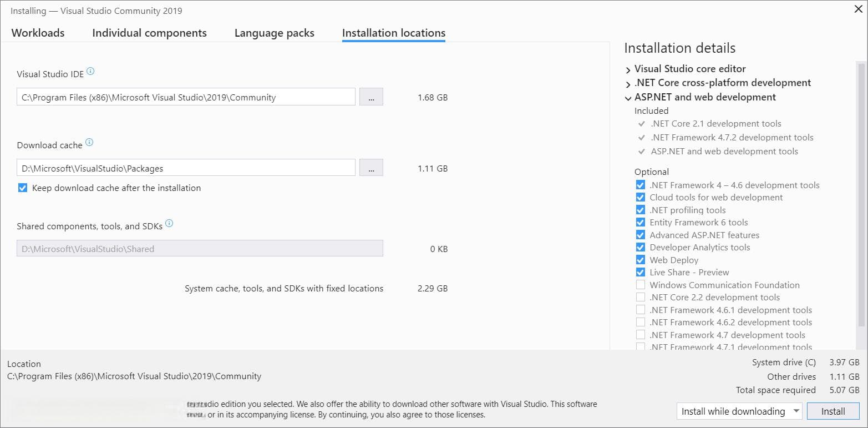Click the info icon next to Visual Studio IDE
The image size is (868, 428).
tap(90, 71)
